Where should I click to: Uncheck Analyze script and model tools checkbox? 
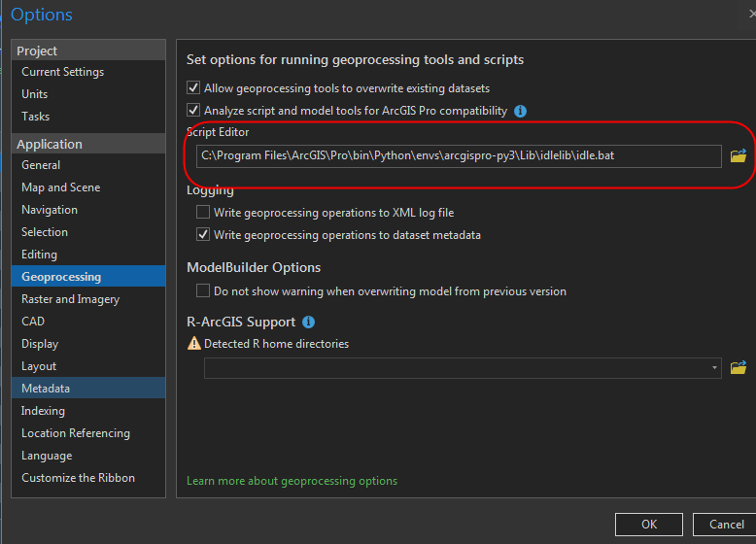[193, 111]
